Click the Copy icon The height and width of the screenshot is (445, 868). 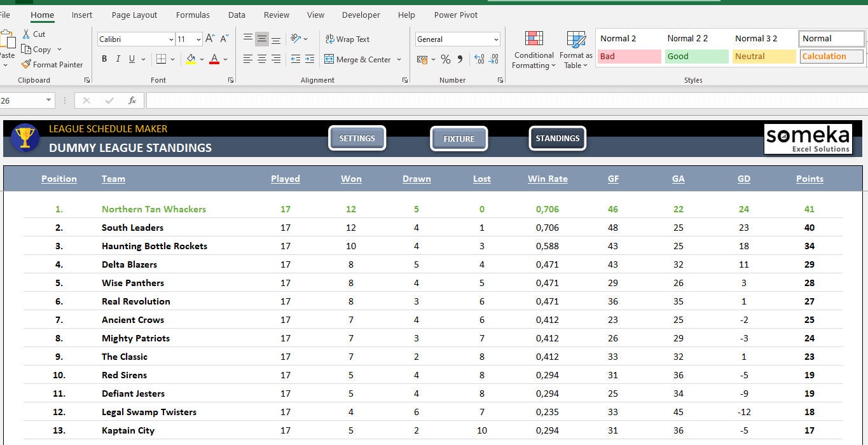26,50
